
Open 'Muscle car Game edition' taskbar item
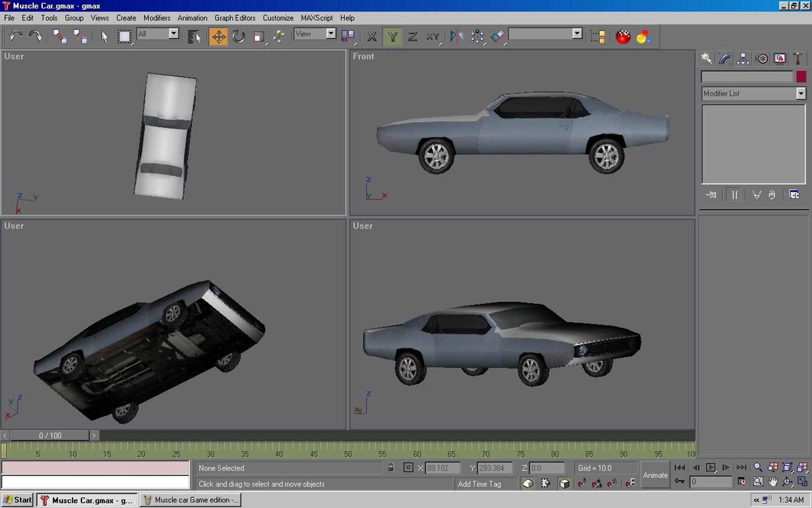[191, 500]
